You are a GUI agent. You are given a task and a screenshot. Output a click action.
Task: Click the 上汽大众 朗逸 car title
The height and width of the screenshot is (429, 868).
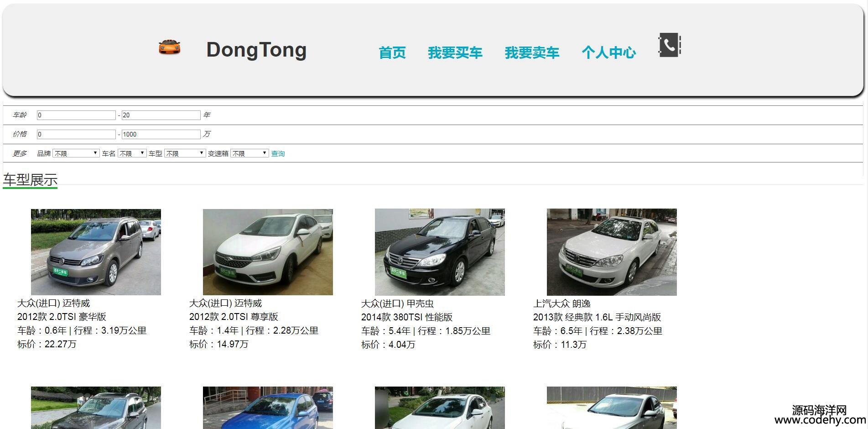[562, 303]
